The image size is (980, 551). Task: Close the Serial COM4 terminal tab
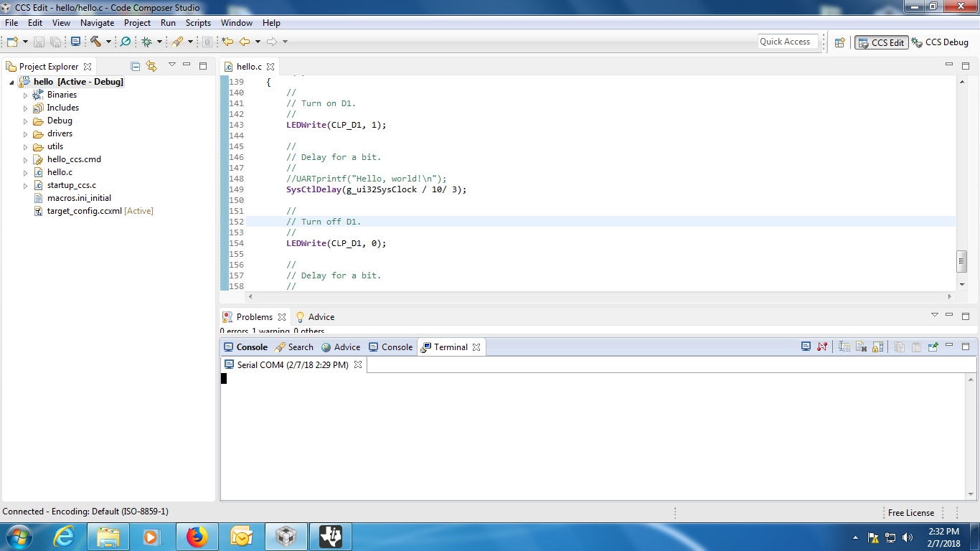[357, 364]
